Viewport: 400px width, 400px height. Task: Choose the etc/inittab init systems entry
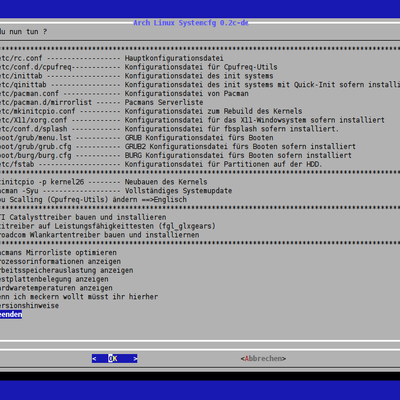pos(137,76)
